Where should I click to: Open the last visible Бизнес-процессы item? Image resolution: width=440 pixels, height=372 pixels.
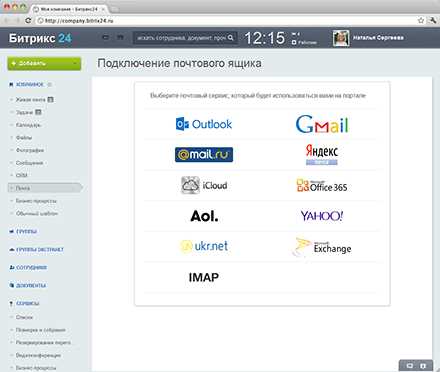click(36, 368)
